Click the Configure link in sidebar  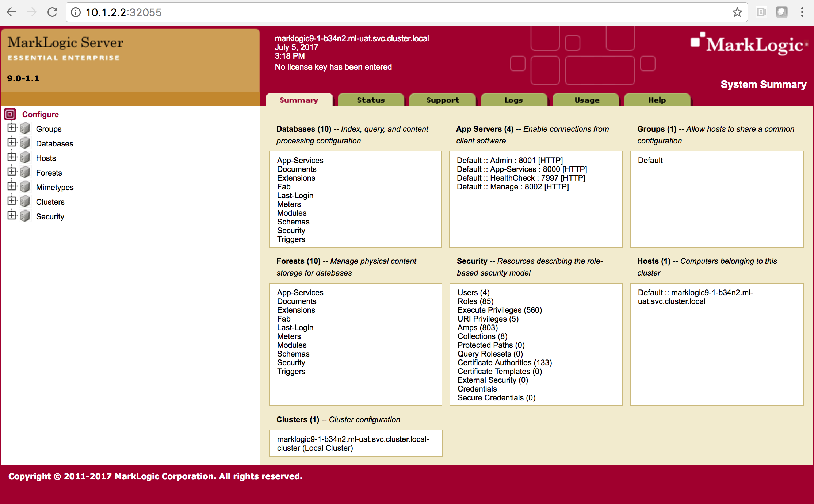pyautogui.click(x=40, y=114)
